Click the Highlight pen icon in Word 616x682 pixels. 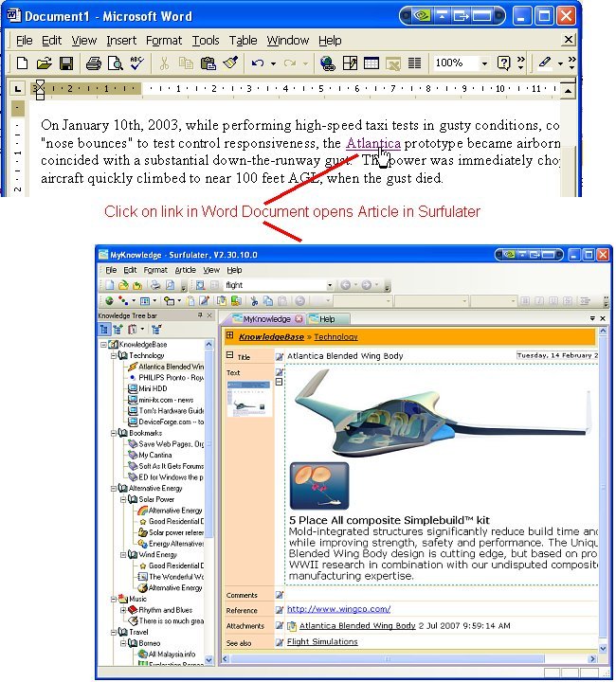(x=544, y=63)
